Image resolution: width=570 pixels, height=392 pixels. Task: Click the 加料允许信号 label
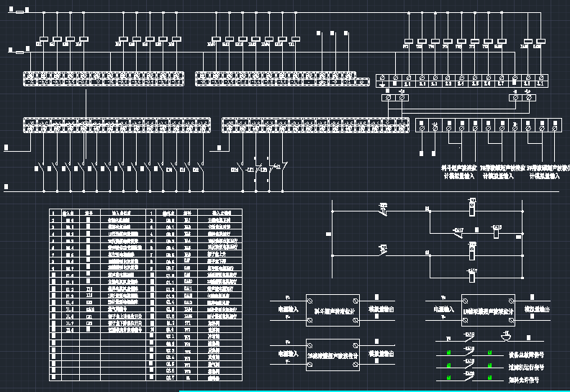[523, 380]
